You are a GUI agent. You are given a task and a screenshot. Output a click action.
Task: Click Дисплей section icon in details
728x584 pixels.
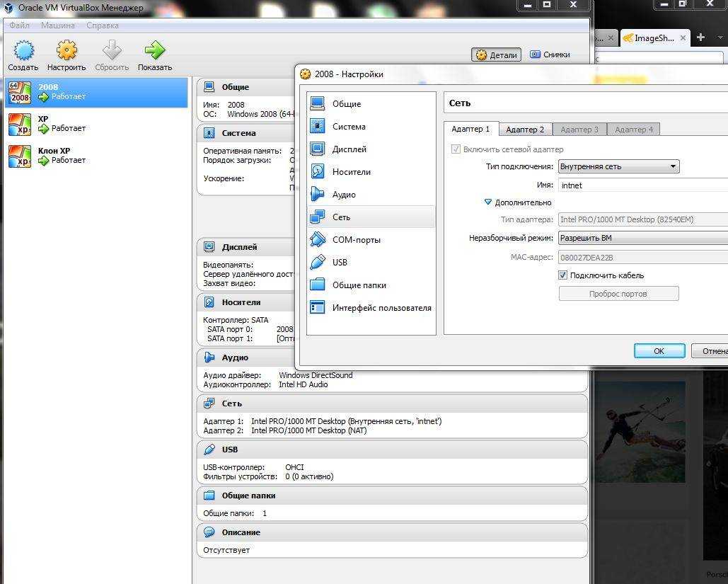pos(209,247)
